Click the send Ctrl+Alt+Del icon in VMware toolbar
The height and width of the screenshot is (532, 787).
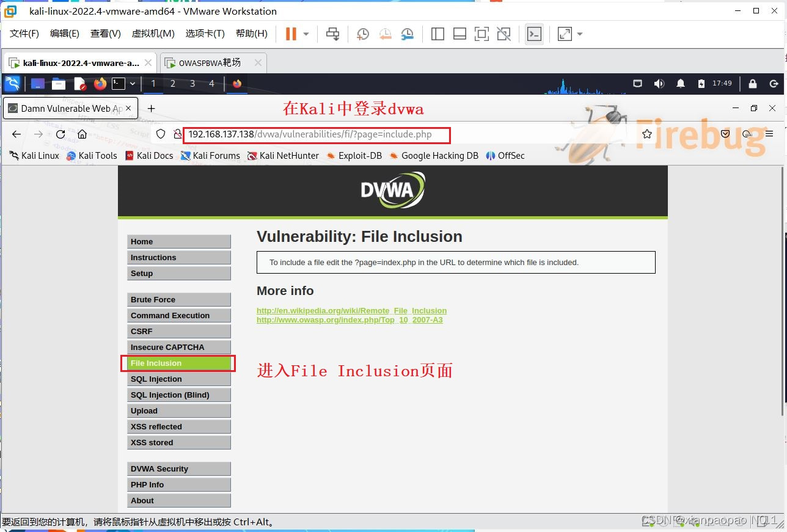click(332, 34)
